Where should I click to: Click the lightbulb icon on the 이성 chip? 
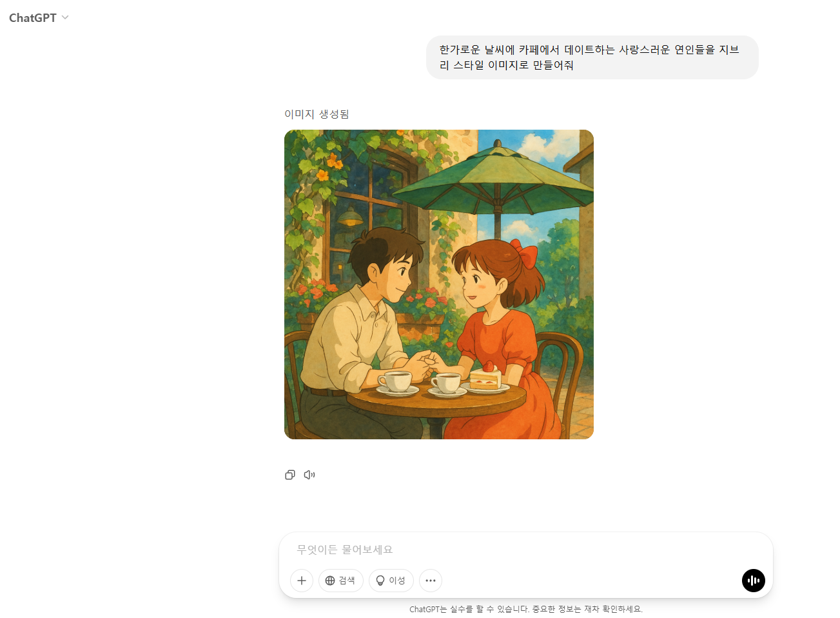pyautogui.click(x=380, y=581)
